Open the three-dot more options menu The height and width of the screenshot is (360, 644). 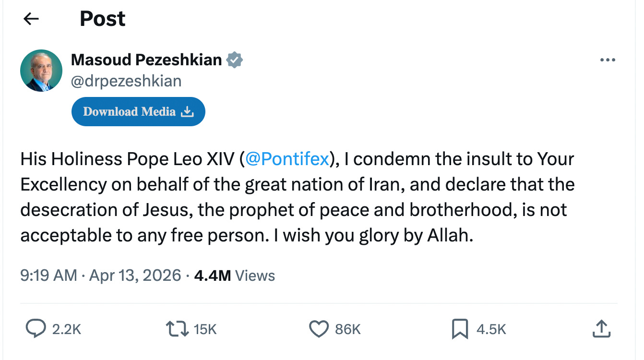click(608, 60)
